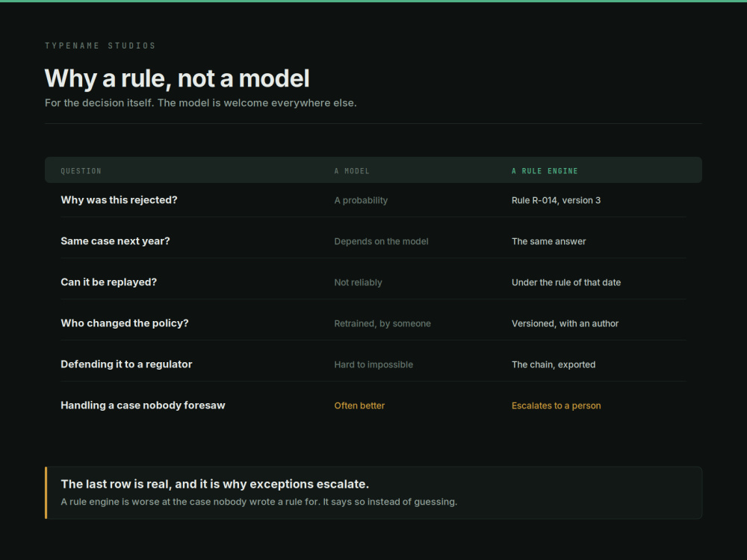The height and width of the screenshot is (560, 747).
Task: Click the 'Versioned, with an author' cell
Action: [565, 323]
